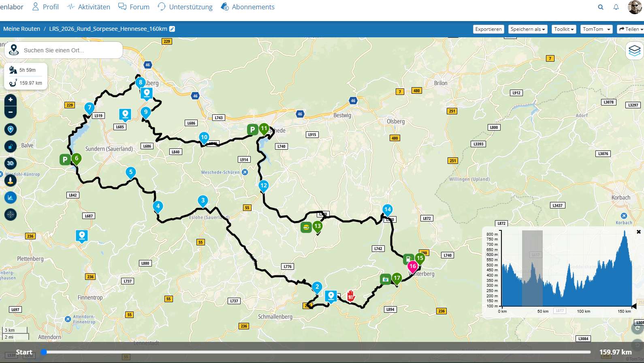The height and width of the screenshot is (363, 644).
Task: Select waypoint marker 5
Action: [x=130, y=172]
